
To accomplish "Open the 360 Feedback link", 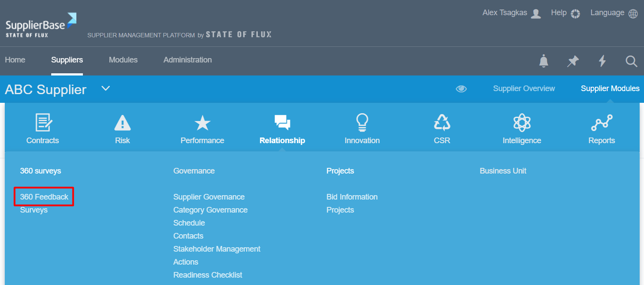I will pos(44,197).
